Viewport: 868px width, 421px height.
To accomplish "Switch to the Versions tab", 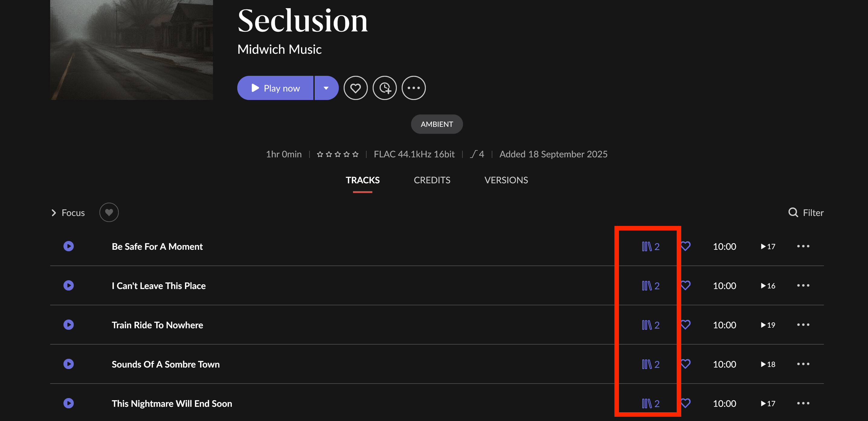I will tap(506, 180).
